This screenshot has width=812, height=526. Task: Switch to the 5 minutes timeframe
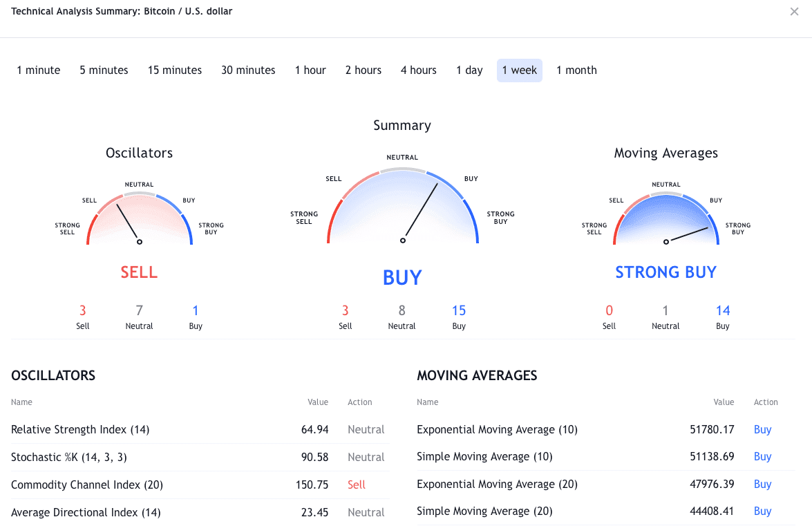(104, 71)
